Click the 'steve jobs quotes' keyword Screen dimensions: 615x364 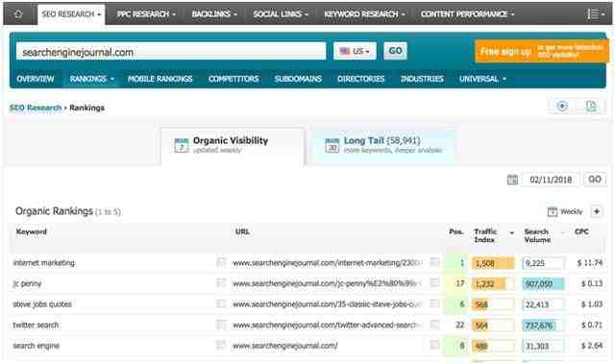click(x=42, y=304)
